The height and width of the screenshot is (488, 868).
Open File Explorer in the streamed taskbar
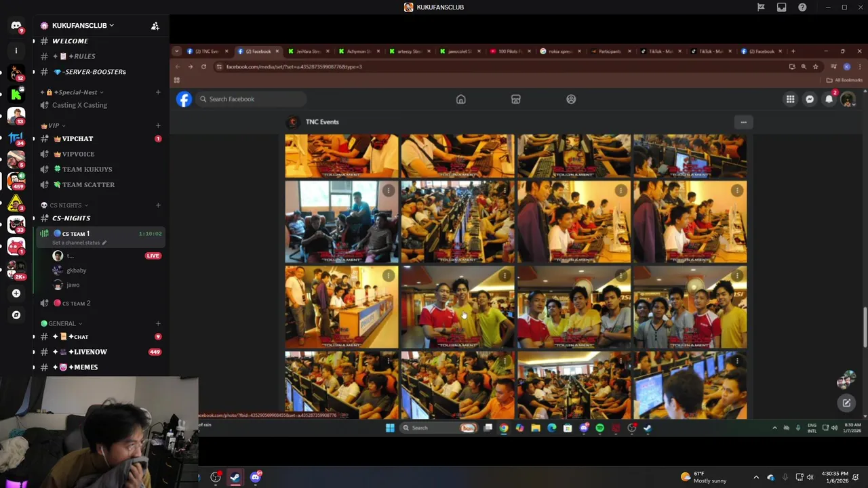(536, 428)
